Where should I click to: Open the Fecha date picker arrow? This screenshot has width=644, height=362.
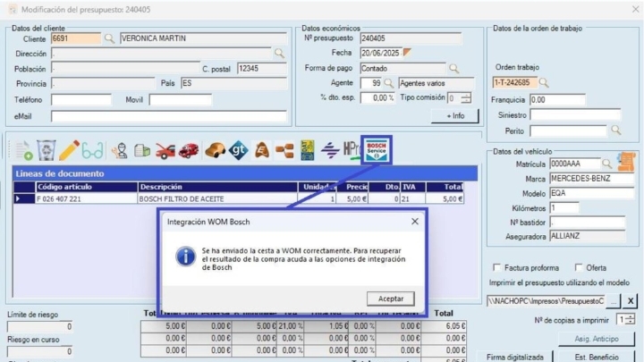click(x=408, y=53)
